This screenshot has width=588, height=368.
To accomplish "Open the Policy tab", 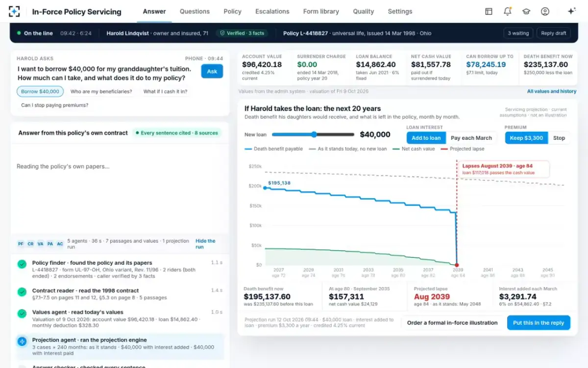I will click(x=232, y=11).
